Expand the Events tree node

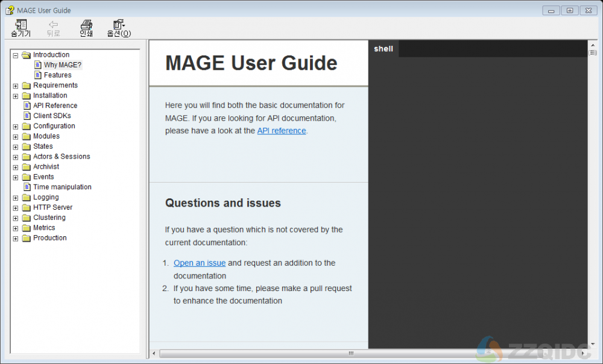pos(16,178)
